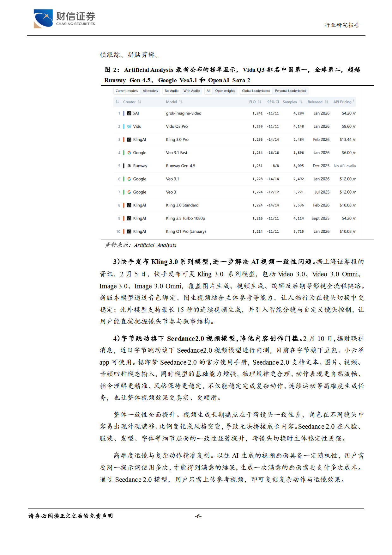Click the heading '4)字节跳动旗下 Seedance2.0 视频模型'
This screenshot has height=555, width=392.
174,339
